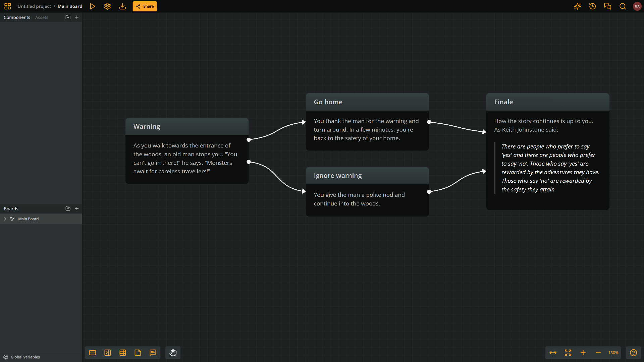This screenshot has width=644, height=362.
Task: Open version history clock icon
Action: coord(592,6)
